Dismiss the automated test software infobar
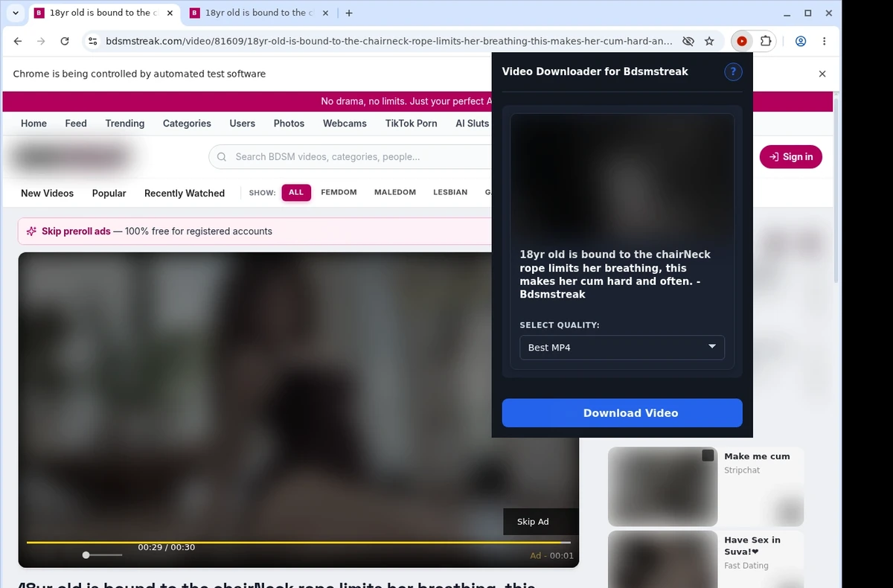 coord(822,74)
